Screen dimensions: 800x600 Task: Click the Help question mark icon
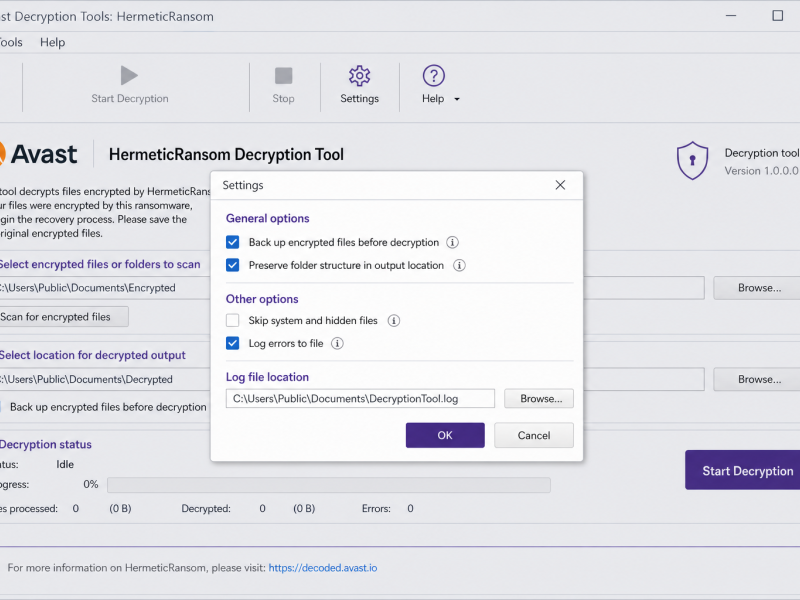pos(434,76)
